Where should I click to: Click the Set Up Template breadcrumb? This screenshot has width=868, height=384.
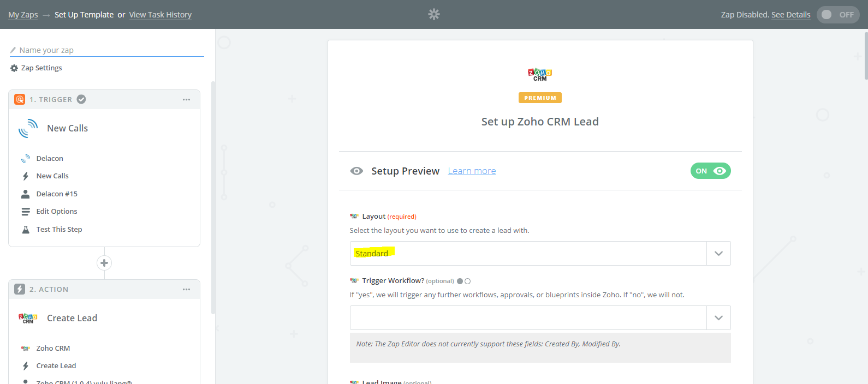click(84, 15)
